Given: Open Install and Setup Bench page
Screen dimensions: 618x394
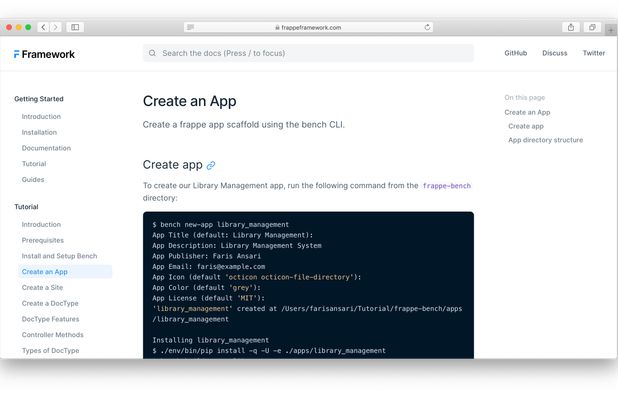Looking at the screenshot, I should pos(59,256).
